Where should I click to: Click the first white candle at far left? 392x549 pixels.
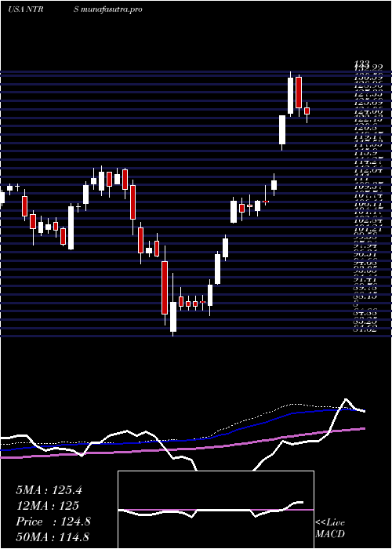pos(2,198)
